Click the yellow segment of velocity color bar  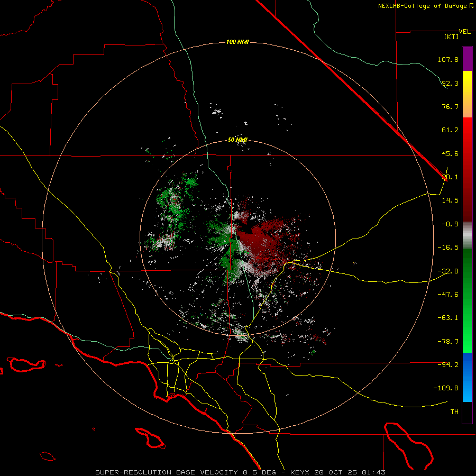[x=467, y=94]
